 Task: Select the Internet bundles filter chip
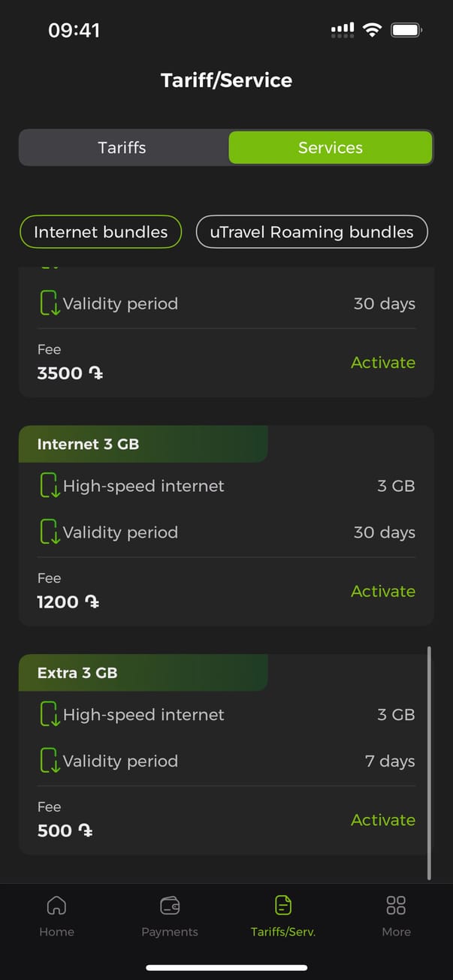pyautogui.click(x=101, y=232)
